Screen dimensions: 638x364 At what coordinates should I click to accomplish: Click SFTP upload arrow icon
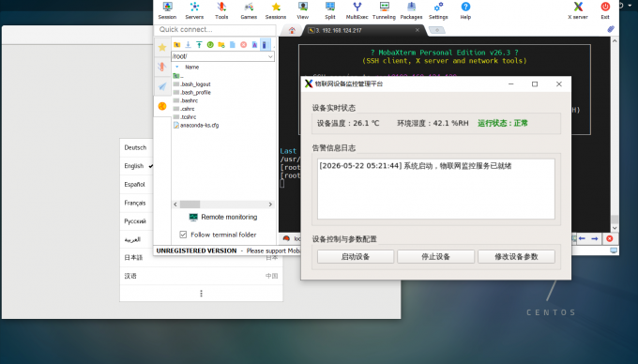199,45
